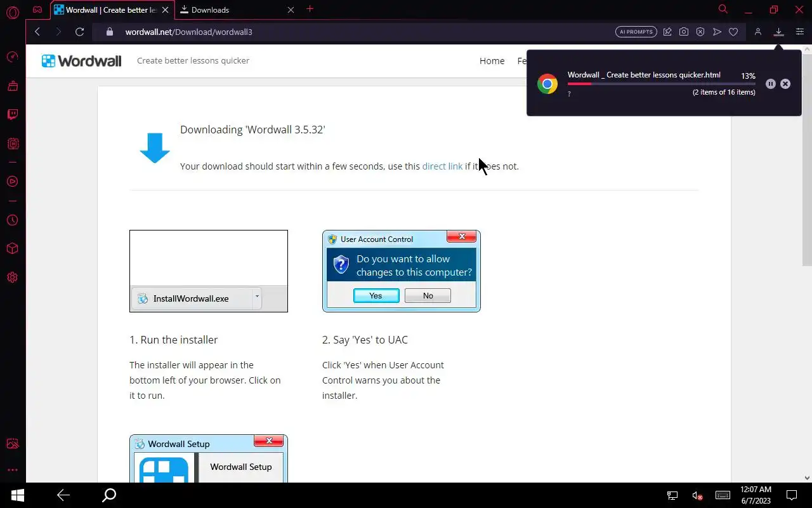Open the profile account icon
Image resolution: width=812 pixels, height=508 pixels.
click(x=757, y=32)
